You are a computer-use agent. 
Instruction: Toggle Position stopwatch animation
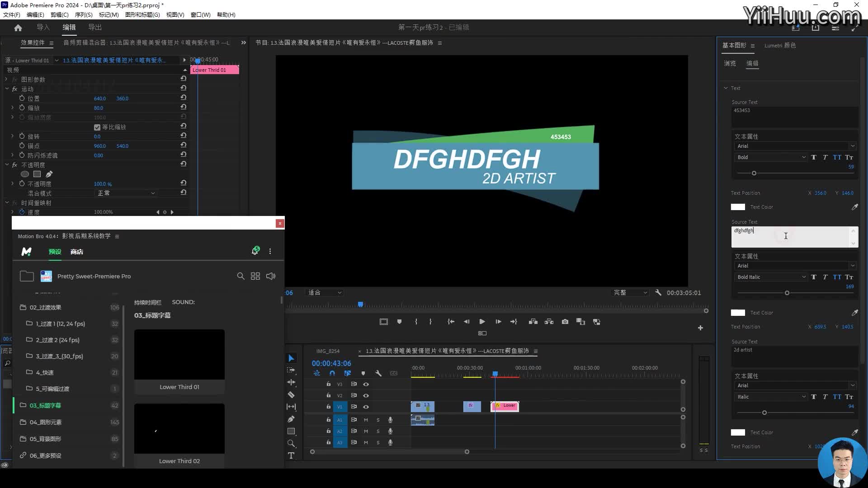click(22, 98)
